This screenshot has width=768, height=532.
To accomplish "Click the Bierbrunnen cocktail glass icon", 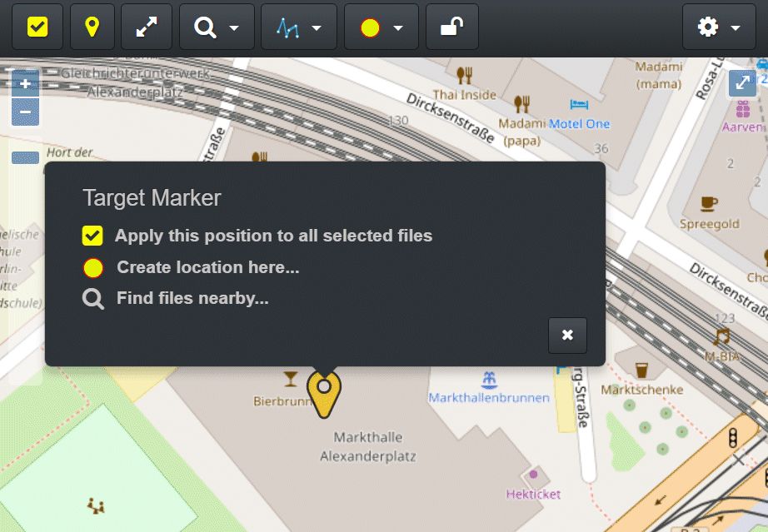I will pyautogui.click(x=291, y=379).
